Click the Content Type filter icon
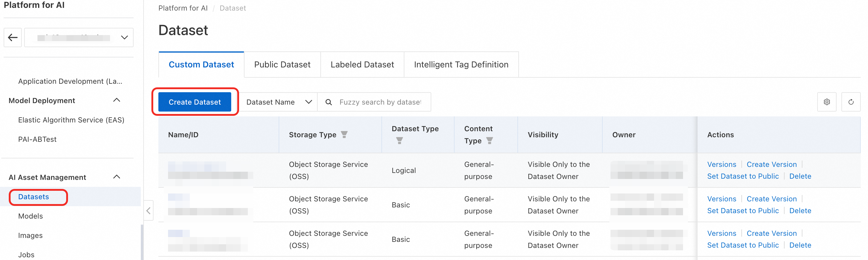The image size is (868, 260). 490,141
